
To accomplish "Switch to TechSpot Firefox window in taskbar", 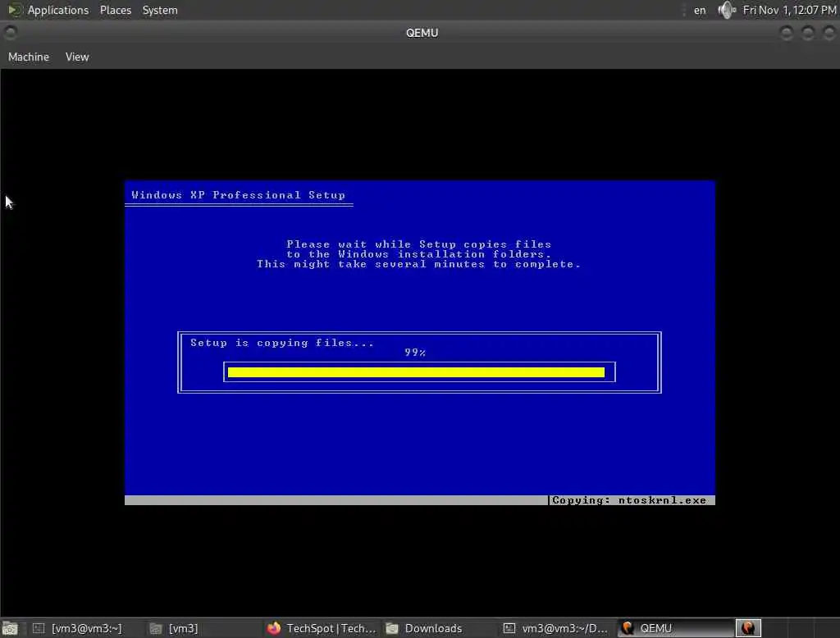I will coord(323,628).
